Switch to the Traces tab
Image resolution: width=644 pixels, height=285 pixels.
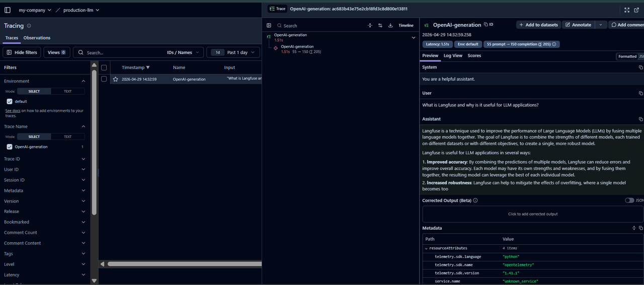coord(12,38)
